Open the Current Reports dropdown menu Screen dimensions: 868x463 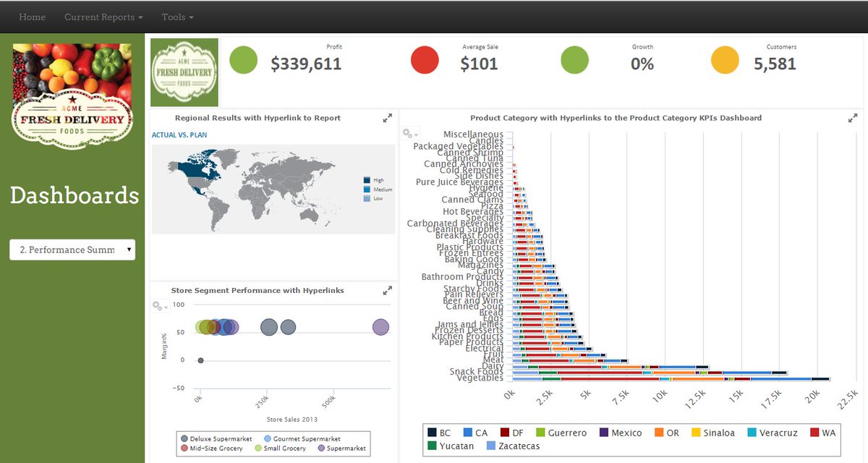point(103,17)
